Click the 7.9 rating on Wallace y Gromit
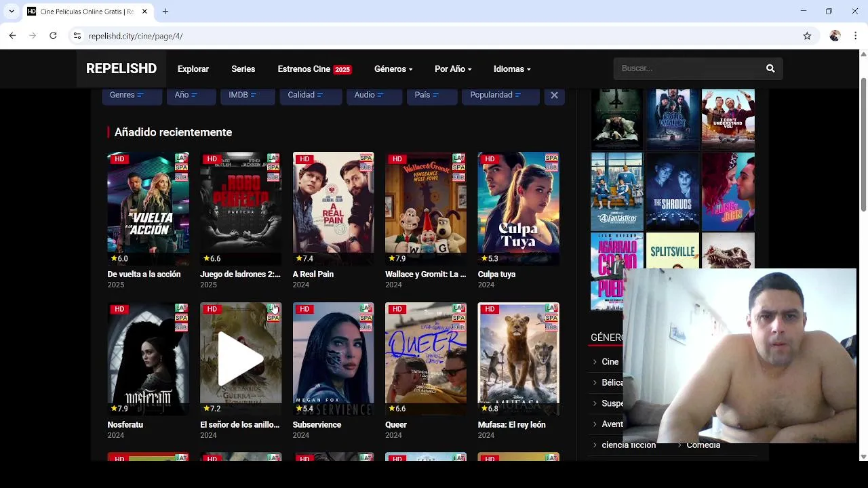The image size is (868, 488). pyautogui.click(x=397, y=258)
